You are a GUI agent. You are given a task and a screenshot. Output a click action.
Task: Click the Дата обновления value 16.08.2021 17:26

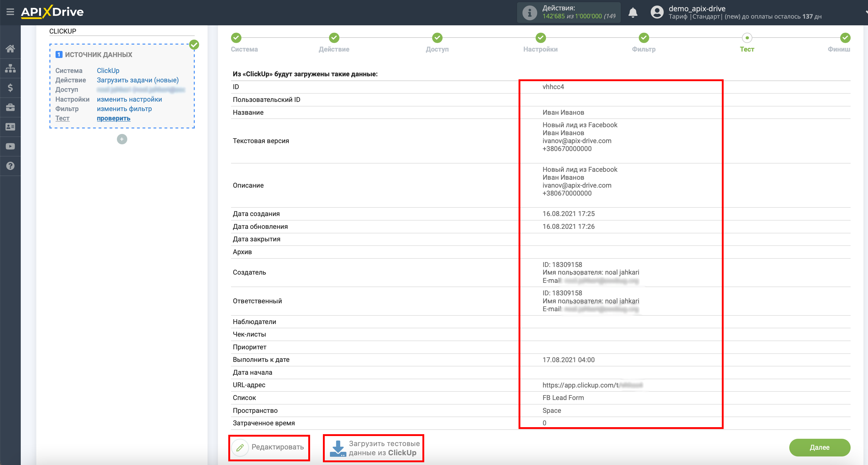(569, 227)
